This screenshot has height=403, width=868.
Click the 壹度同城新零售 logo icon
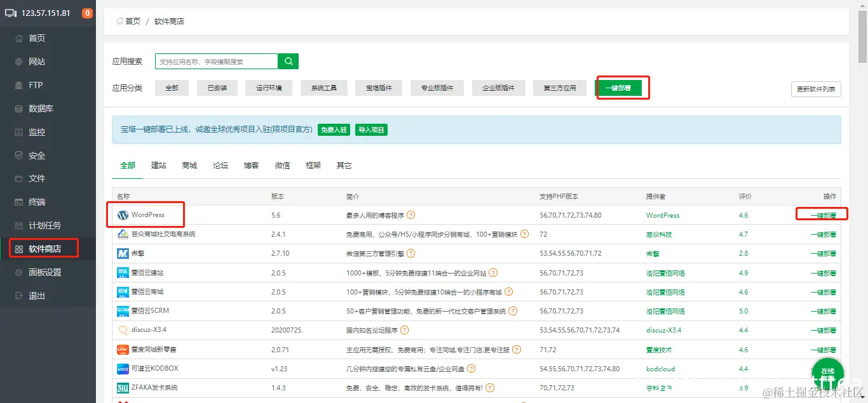(x=123, y=350)
